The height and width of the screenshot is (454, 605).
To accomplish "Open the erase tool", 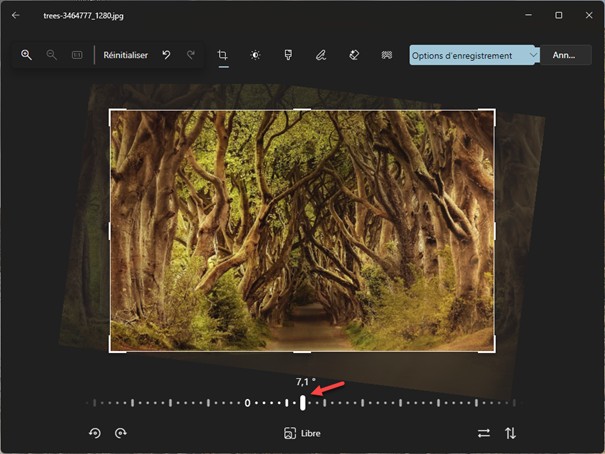I will tap(353, 55).
